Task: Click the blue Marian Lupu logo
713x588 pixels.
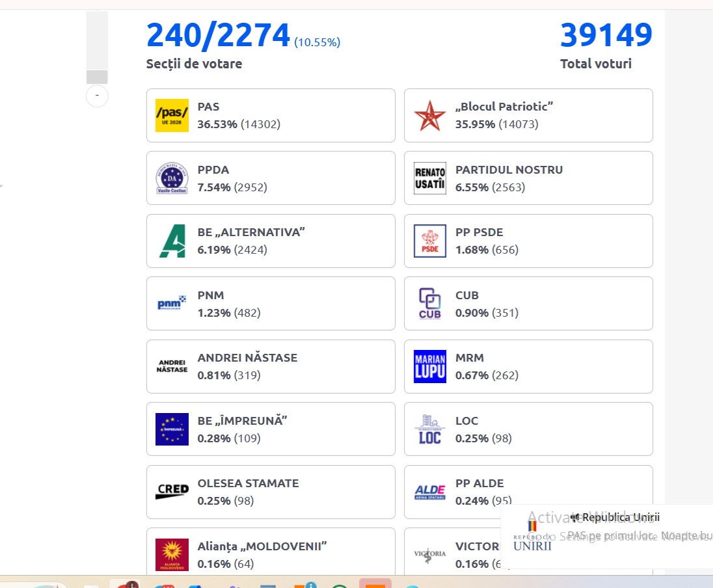Action: [x=430, y=366]
